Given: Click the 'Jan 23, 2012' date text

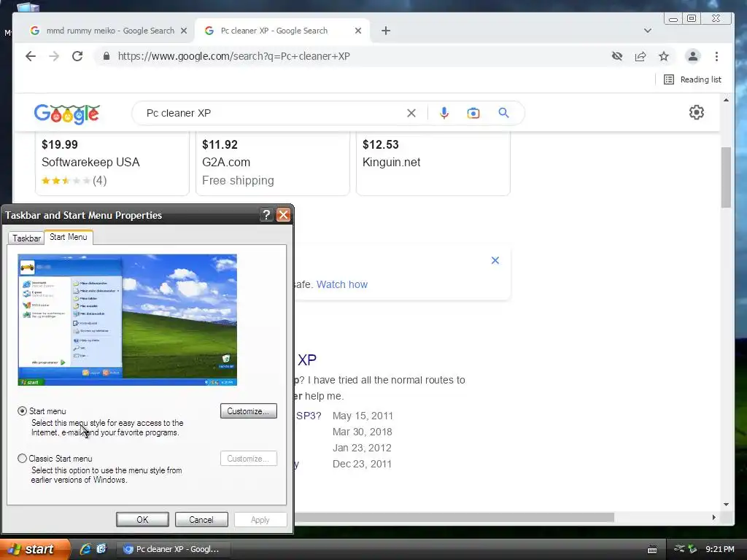Looking at the screenshot, I should (x=362, y=448).
